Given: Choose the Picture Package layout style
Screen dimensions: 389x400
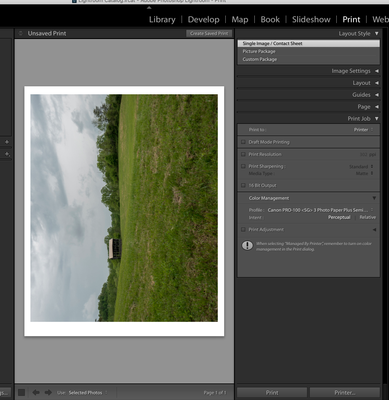Looking at the screenshot, I should (x=309, y=51).
